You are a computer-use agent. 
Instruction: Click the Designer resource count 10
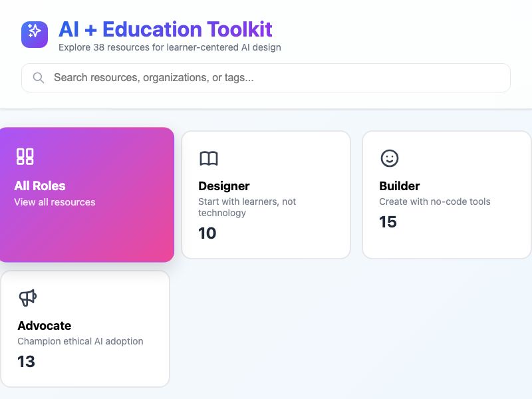click(206, 233)
